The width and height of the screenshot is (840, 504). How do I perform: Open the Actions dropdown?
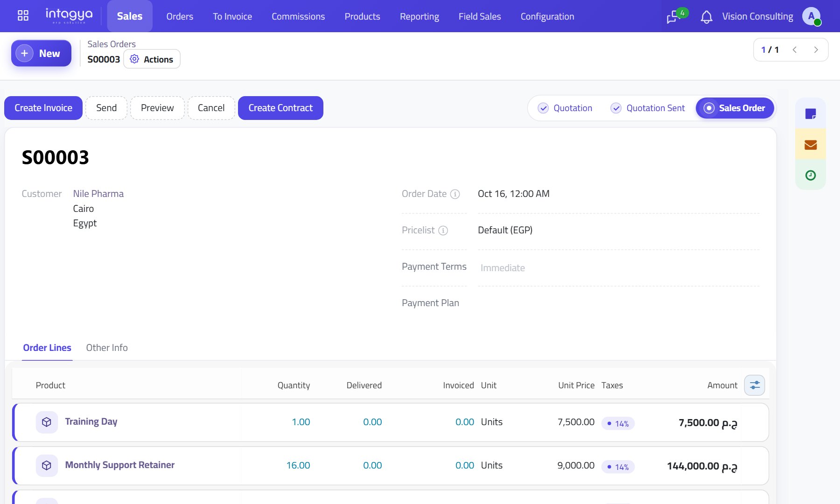(152, 59)
